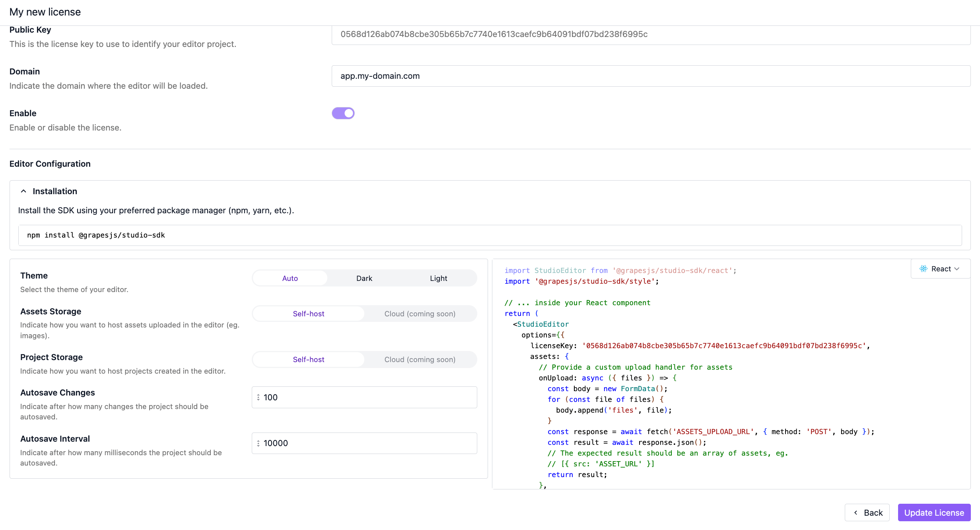Click the Project Storage label
The height and width of the screenshot is (530, 980).
click(52, 357)
